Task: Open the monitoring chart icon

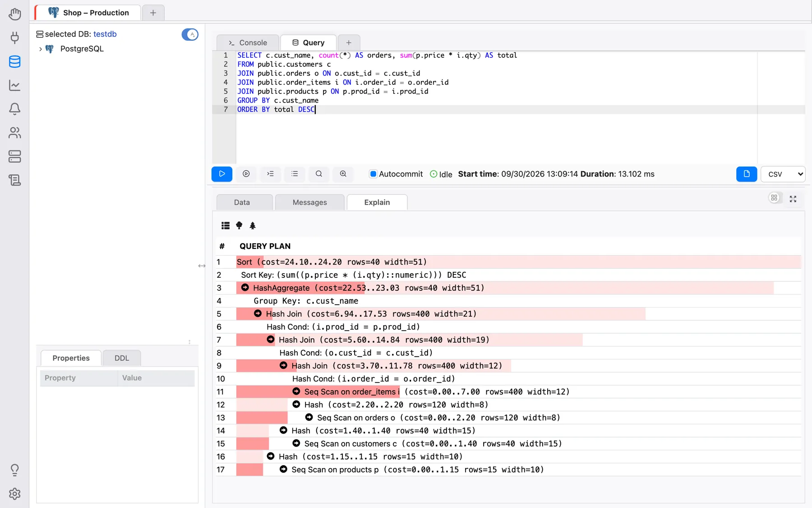Action: coord(14,85)
